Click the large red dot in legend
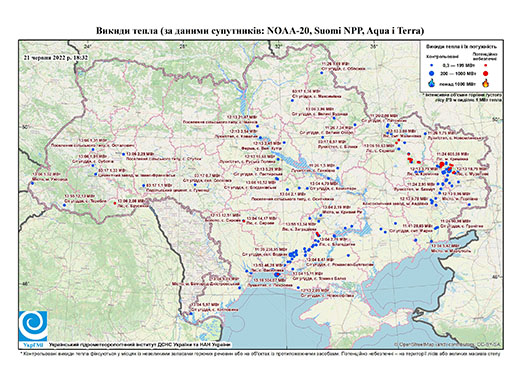Viewport: 520px width, 368px height. [485, 73]
